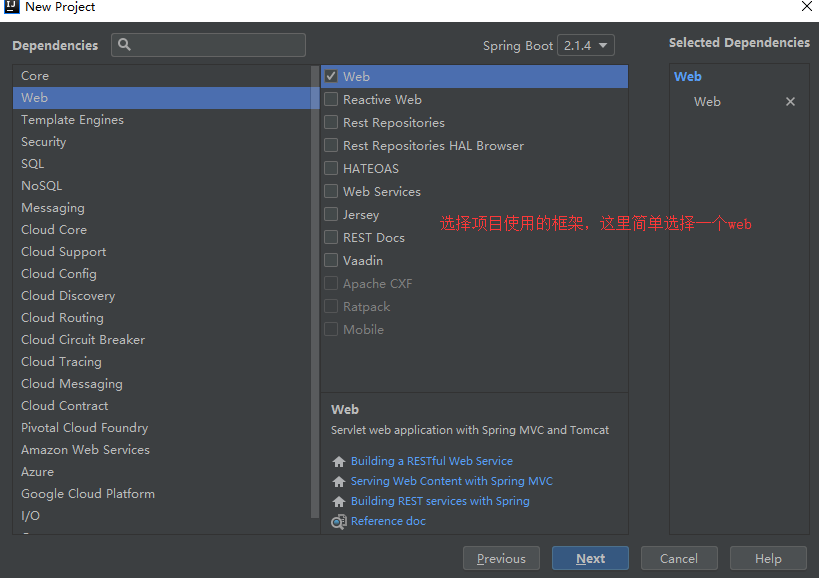Check the Mobile dependency option
This screenshot has width=819, height=578.
(x=331, y=329)
